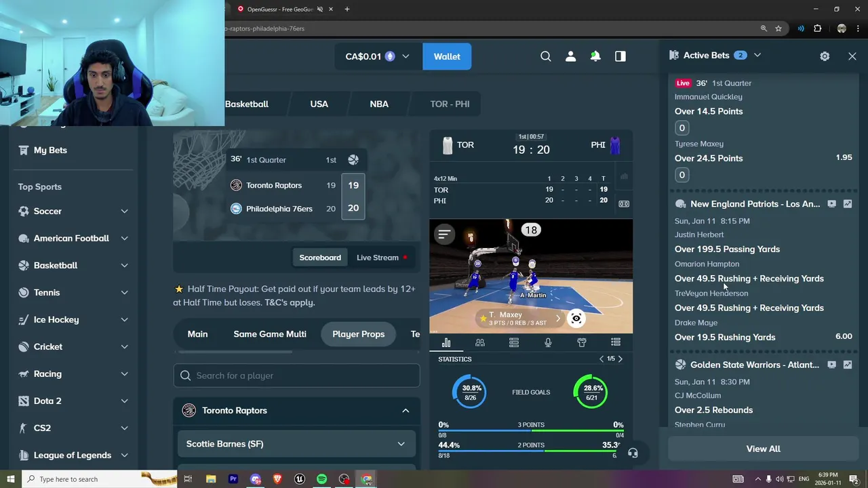Select the Main markets tab
The height and width of the screenshot is (488, 868).
click(197, 334)
